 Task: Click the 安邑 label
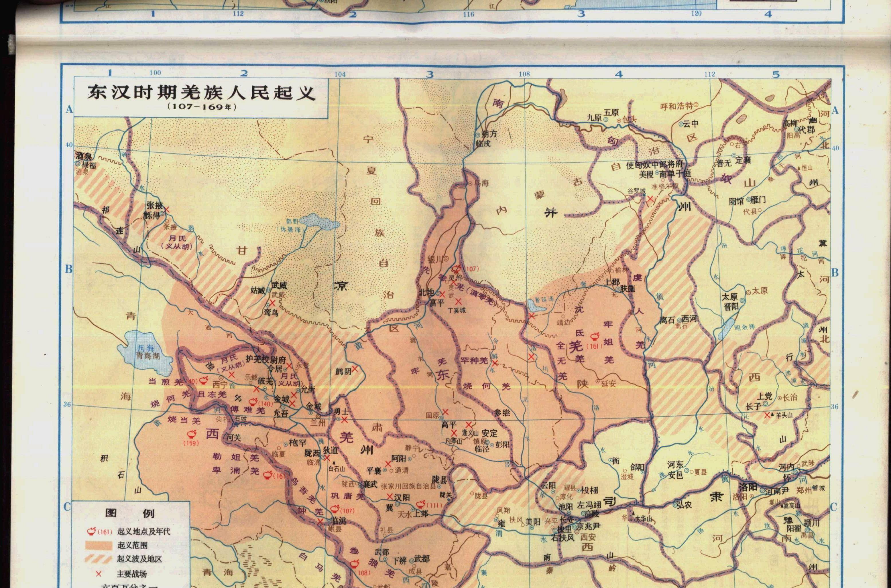pos(676,475)
